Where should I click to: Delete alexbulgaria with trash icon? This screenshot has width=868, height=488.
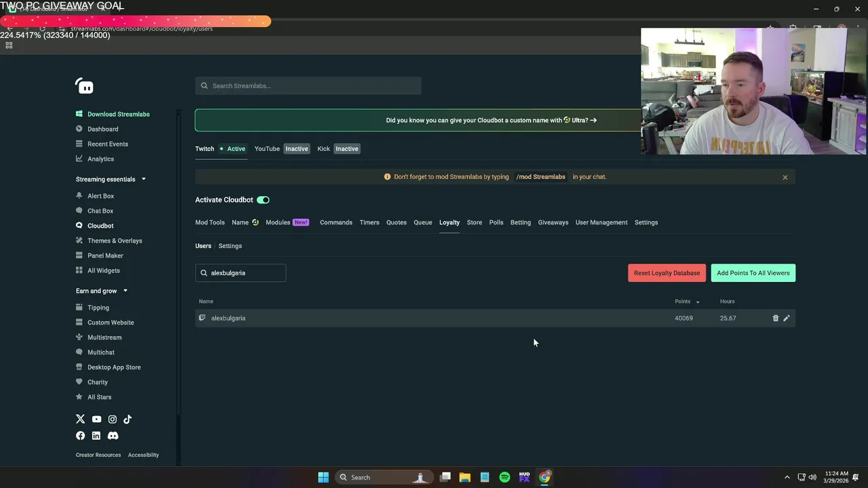(776, 318)
